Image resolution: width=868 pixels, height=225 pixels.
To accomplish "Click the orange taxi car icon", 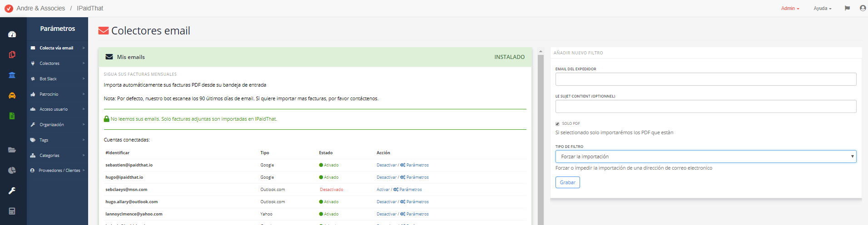I will pos(12,95).
